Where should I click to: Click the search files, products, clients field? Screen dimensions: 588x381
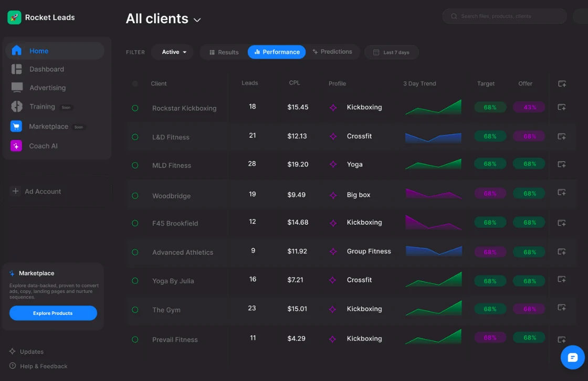pyautogui.click(x=504, y=16)
